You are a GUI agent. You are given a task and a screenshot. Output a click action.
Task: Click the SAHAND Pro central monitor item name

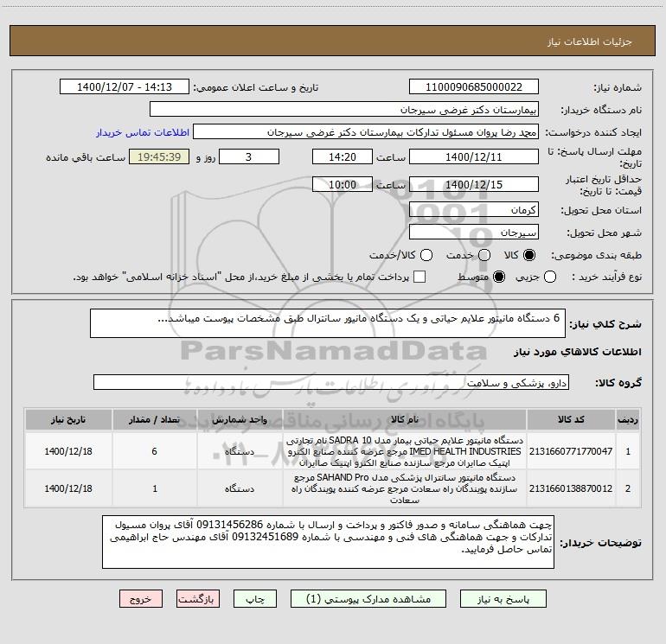click(405, 488)
